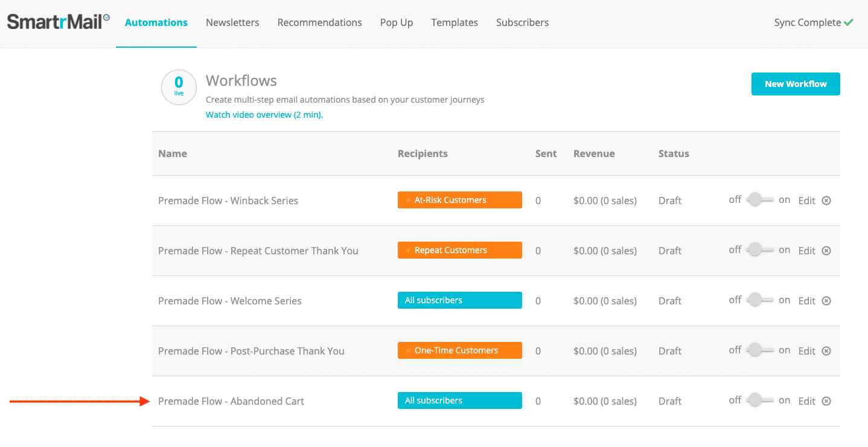The image size is (868, 447).
Task: Click the SmartrMail logo
Action: (x=58, y=22)
